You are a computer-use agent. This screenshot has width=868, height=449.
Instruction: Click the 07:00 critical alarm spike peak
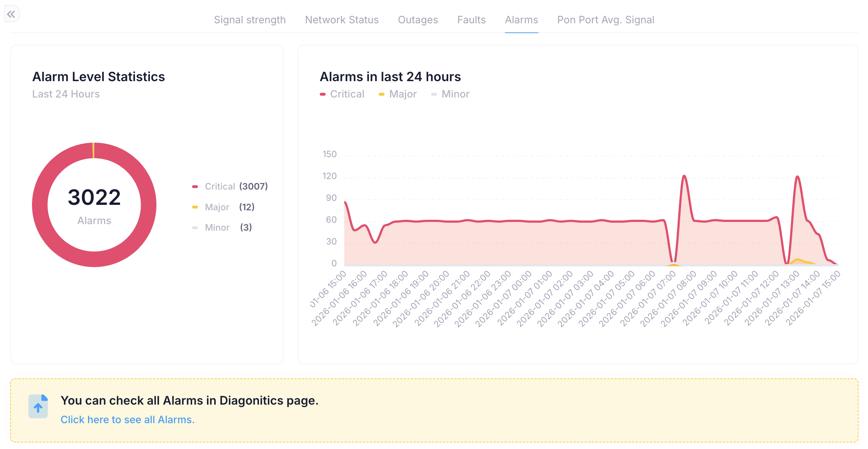coord(684,176)
